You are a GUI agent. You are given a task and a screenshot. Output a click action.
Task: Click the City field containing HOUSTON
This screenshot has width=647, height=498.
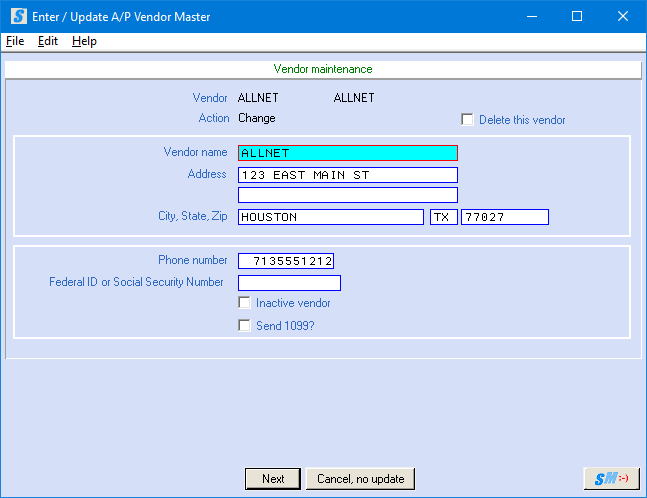[331, 217]
